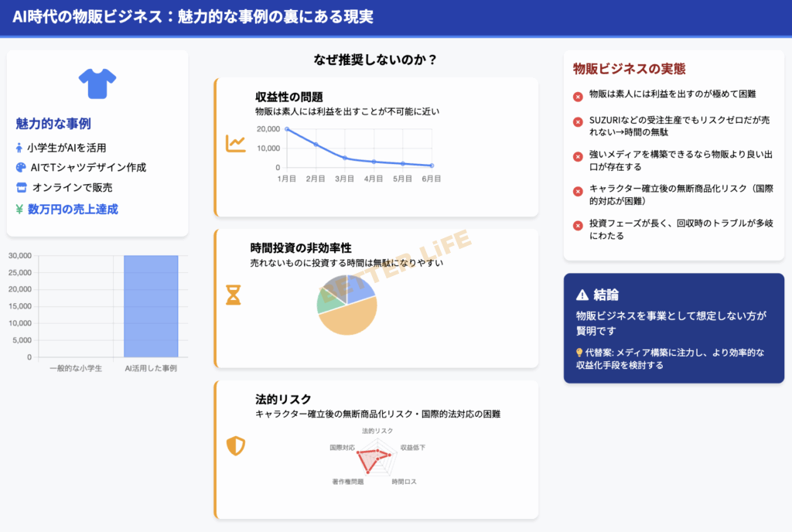Viewport: 792px width, 532px height.
Task: Click the orange line chart icon
Action: pos(235,144)
